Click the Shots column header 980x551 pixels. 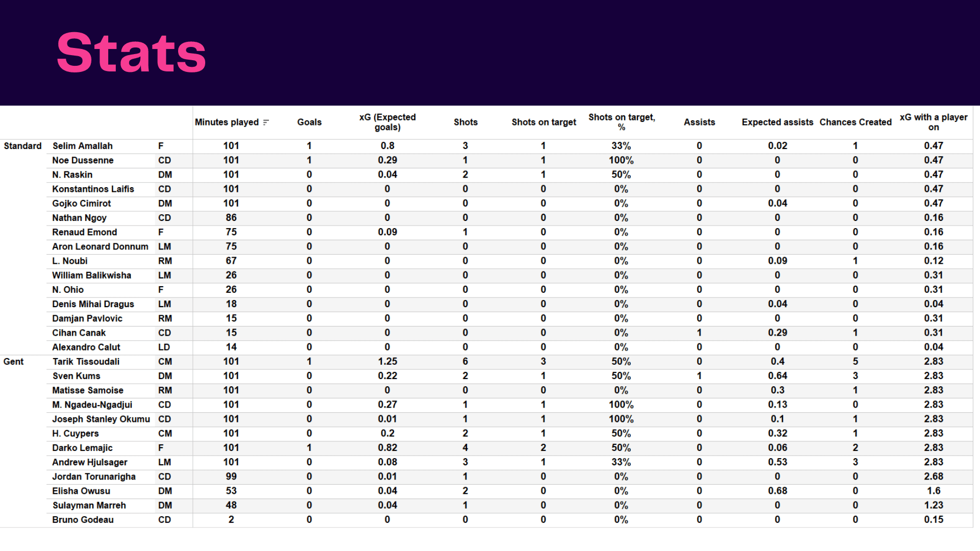465,122
